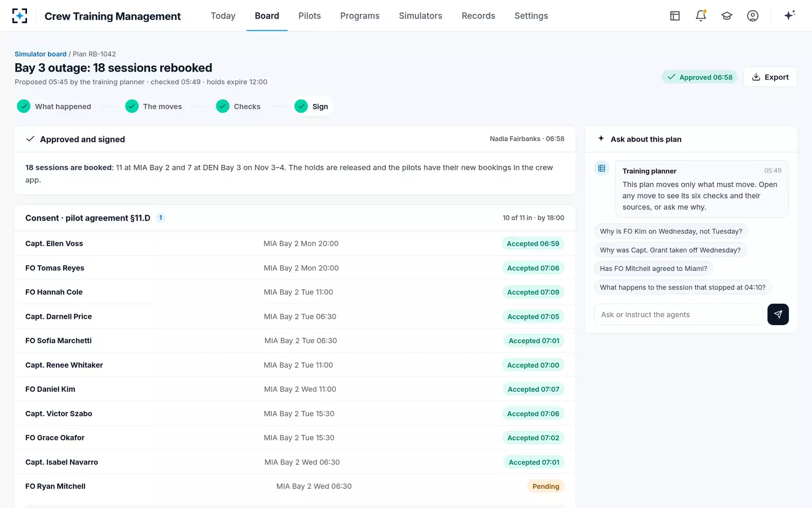Click the Bay 3 outage page title
Viewport: 812px width, 508px height.
pyautogui.click(x=113, y=68)
